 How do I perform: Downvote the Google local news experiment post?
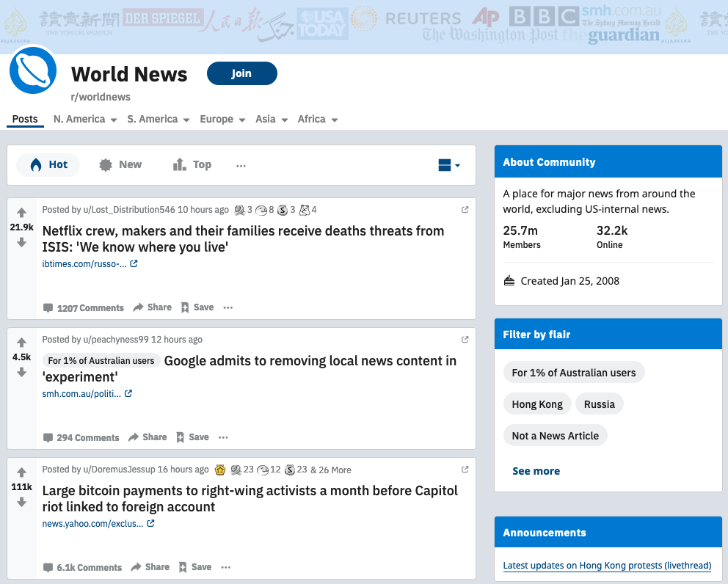point(21,372)
